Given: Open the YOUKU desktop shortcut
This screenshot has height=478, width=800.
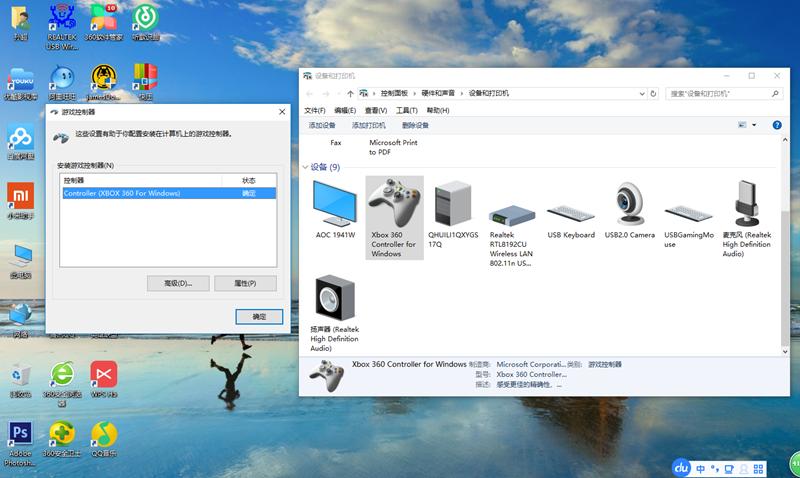Looking at the screenshot, I should 21,84.
